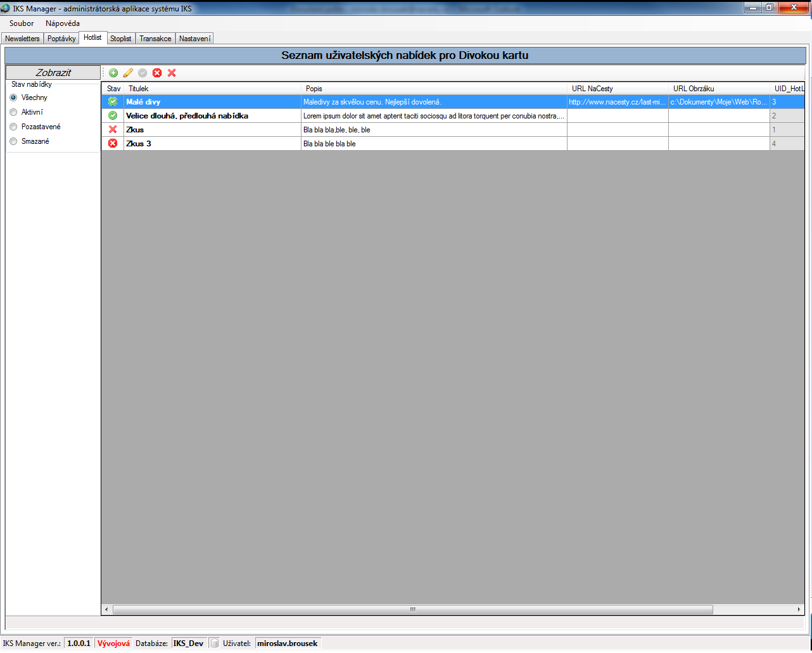Select the Velice dlouhá, předlouhá nabídka cell
This screenshot has height=653, width=812.
coord(212,115)
